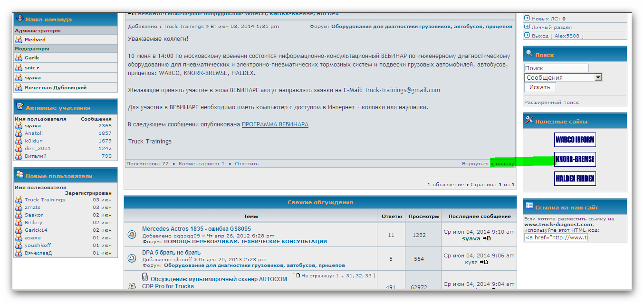Click the truck-trainings@gmail.com email link
644x303 pixels.
[403, 90]
